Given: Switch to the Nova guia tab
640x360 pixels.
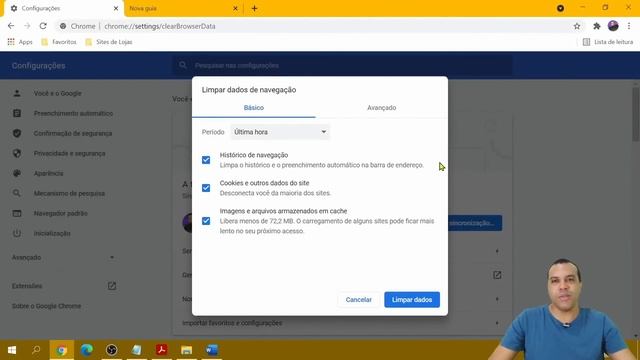Looking at the screenshot, I should tap(179, 8).
